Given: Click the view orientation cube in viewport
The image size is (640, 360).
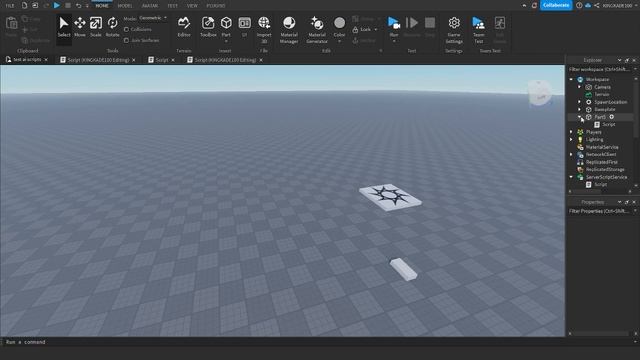Looking at the screenshot, I should (540, 93).
